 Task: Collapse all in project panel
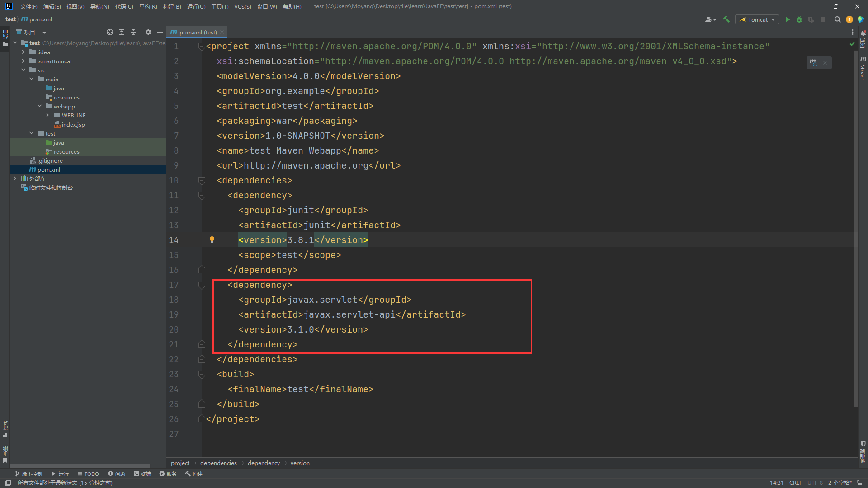[x=133, y=32]
